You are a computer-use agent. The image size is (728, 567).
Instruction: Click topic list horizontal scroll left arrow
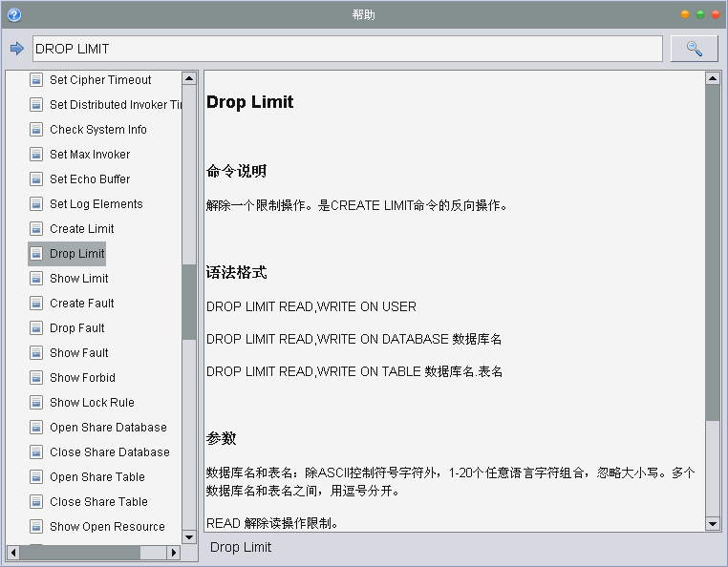(13, 553)
